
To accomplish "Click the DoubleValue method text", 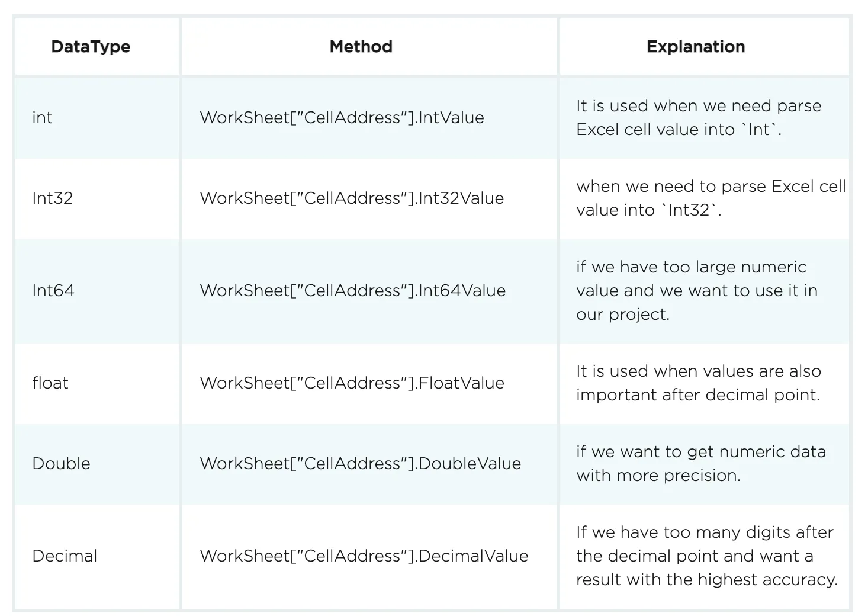I will (x=361, y=464).
